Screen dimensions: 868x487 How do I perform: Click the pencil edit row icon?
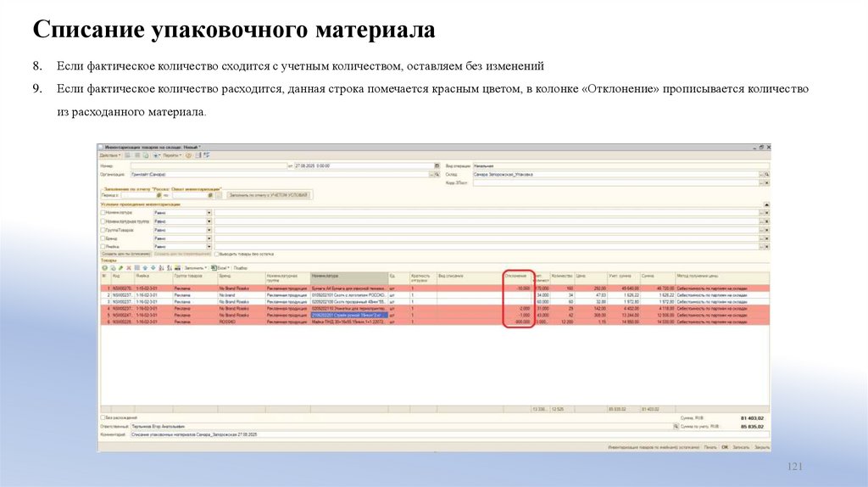coord(120,267)
